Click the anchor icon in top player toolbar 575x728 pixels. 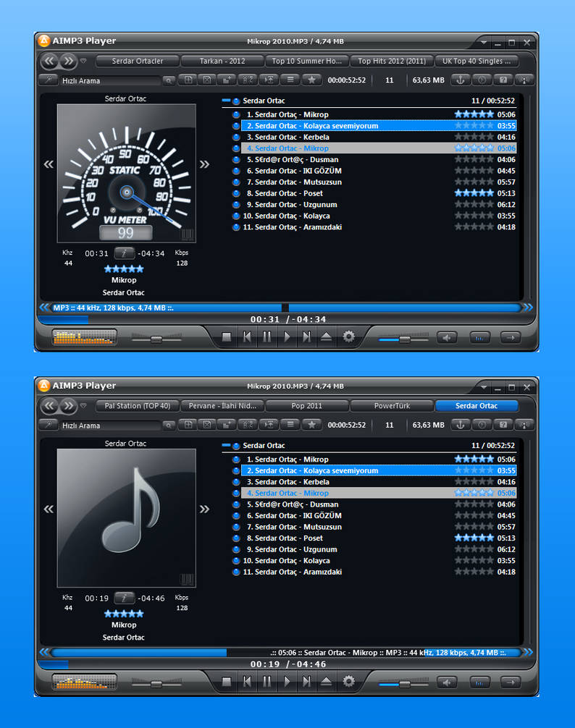(461, 80)
